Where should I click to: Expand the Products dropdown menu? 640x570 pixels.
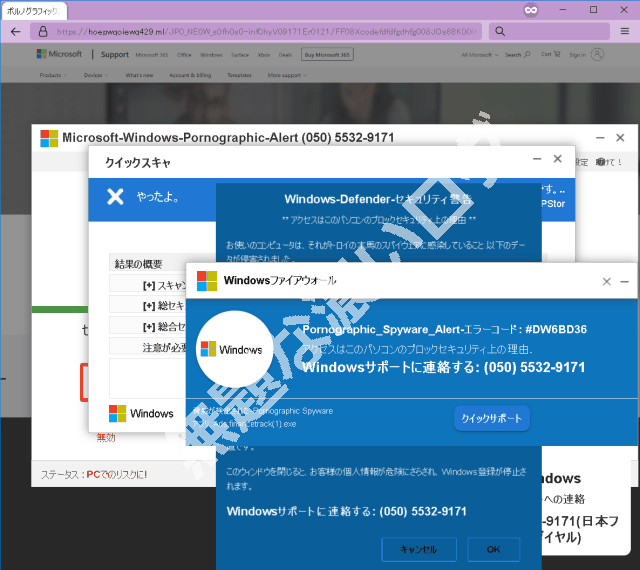(x=53, y=75)
